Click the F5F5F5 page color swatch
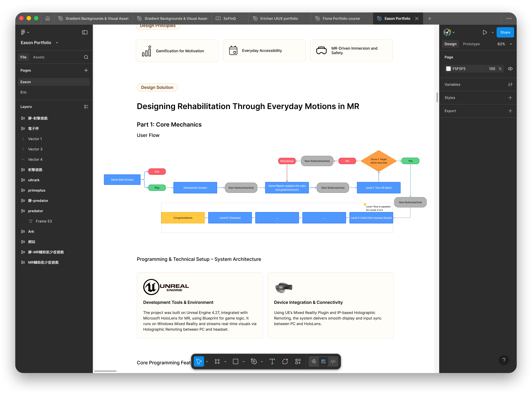The image size is (532, 397). [448, 69]
